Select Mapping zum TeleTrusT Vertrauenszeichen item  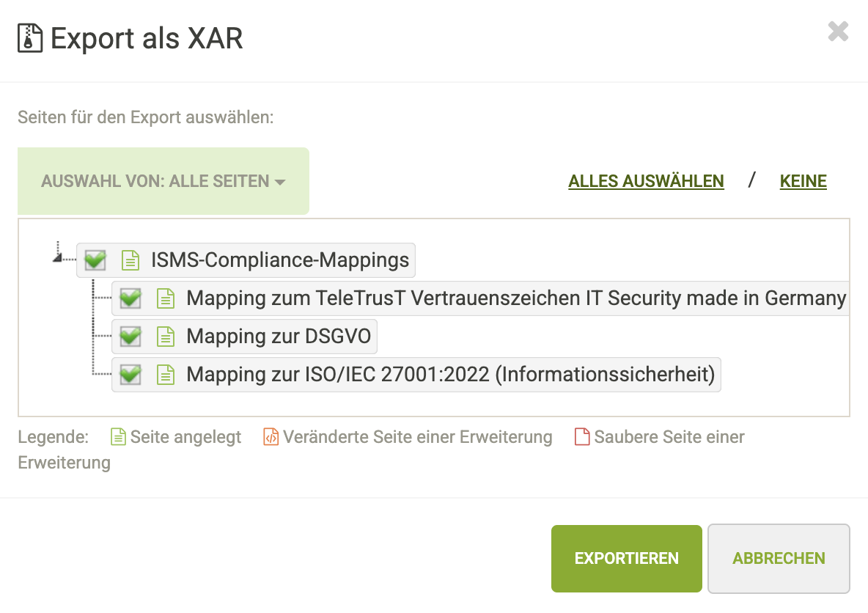tap(515, 298)
